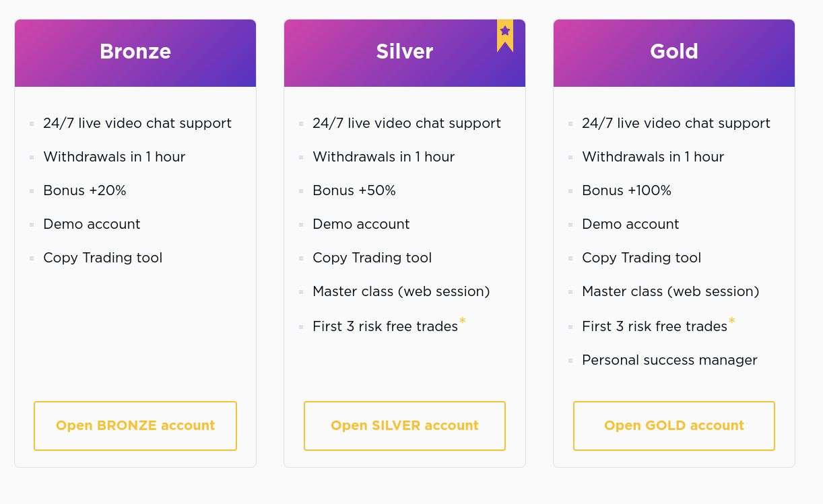Screen dimensions: 823x504
Task: Click the asterisk after Gold's risk free trades
Action: tap(732, 322)
